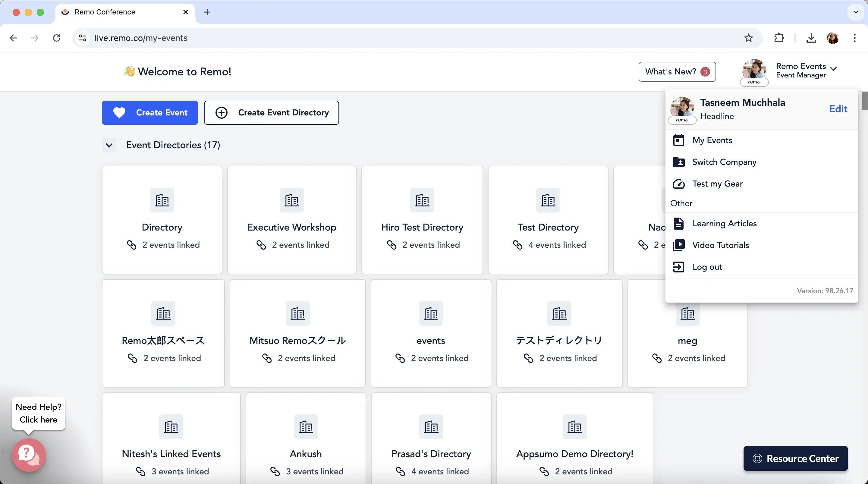Choose Switch Company in the profile menu
The image size is (868, 484).
[x=762, y=162]
